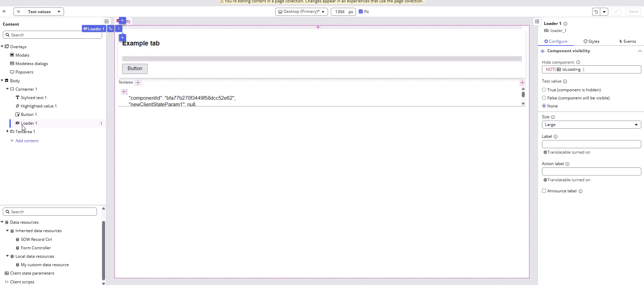The width and height of the screenshot is (644, 285).
Task: Open Loader 1 three-dot options in content tree
Action: tap(101, 123)
